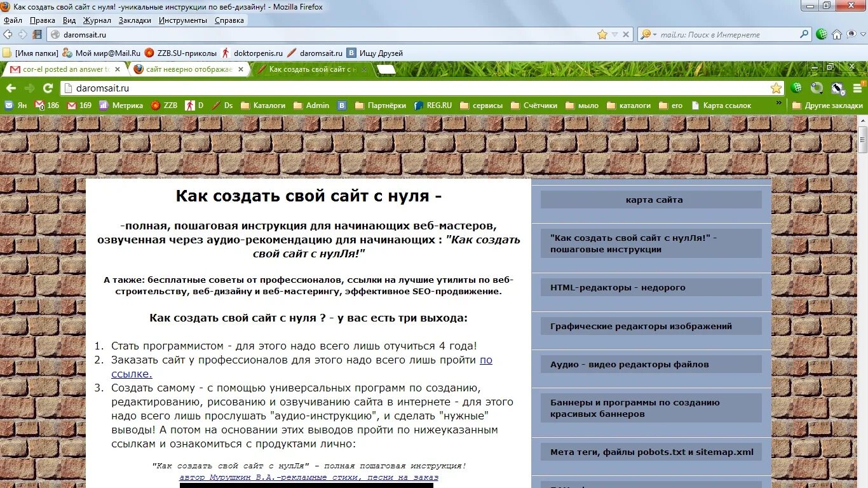Open 'Графические редакторы изображений' sidebar link
This screenshot has height=488, width=868.
pyautogui.click(x=651, y=326)
